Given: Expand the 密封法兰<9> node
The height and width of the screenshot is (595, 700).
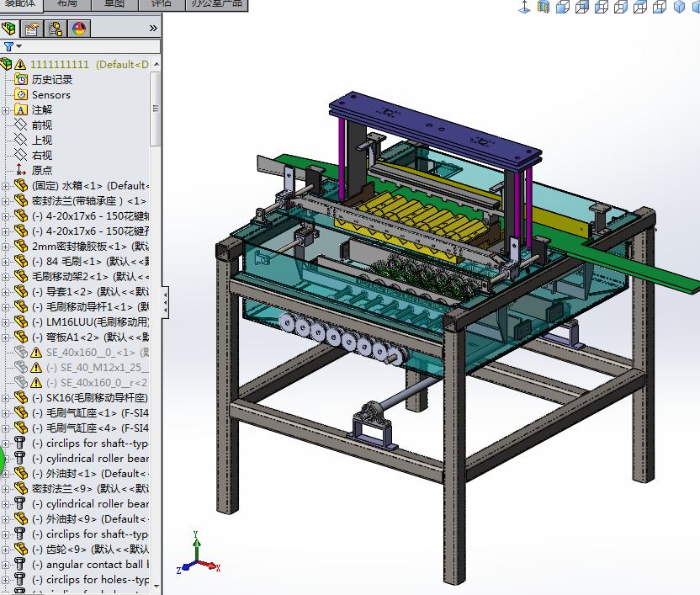Looking at the screenshot, I should tap(5, 489).
